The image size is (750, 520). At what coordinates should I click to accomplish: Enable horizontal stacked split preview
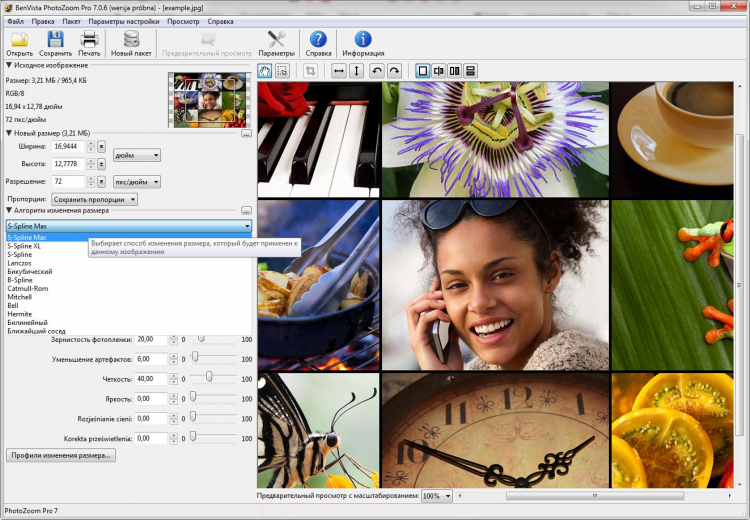point(470,71)
